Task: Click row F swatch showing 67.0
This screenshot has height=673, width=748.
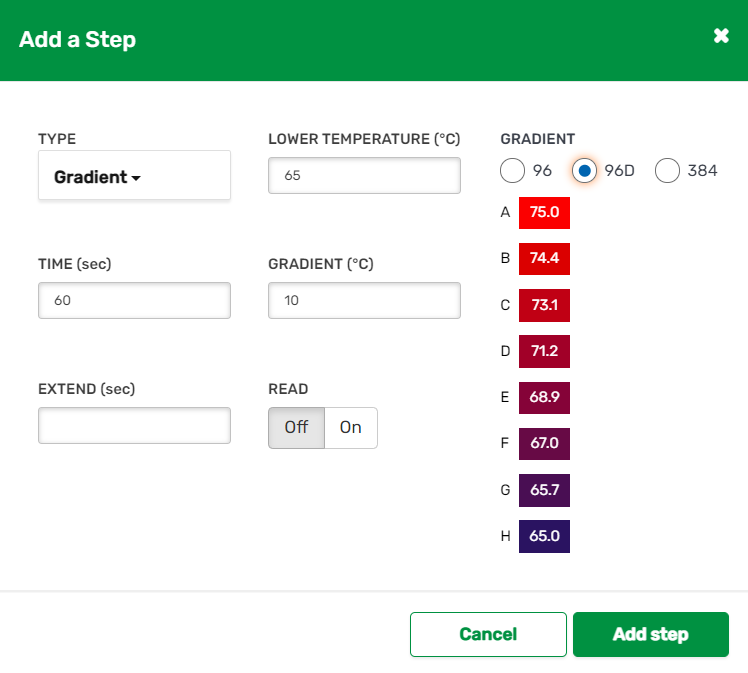Action: click(x=544, y=443)
